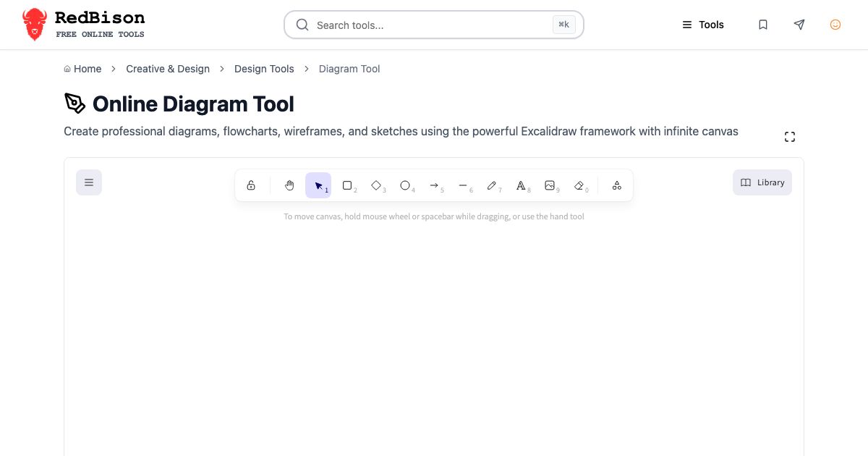Image resolution: width=868 pixels, height=456 pixels.
Task: Click the move canvas hint text
Action: click(434, 216)
